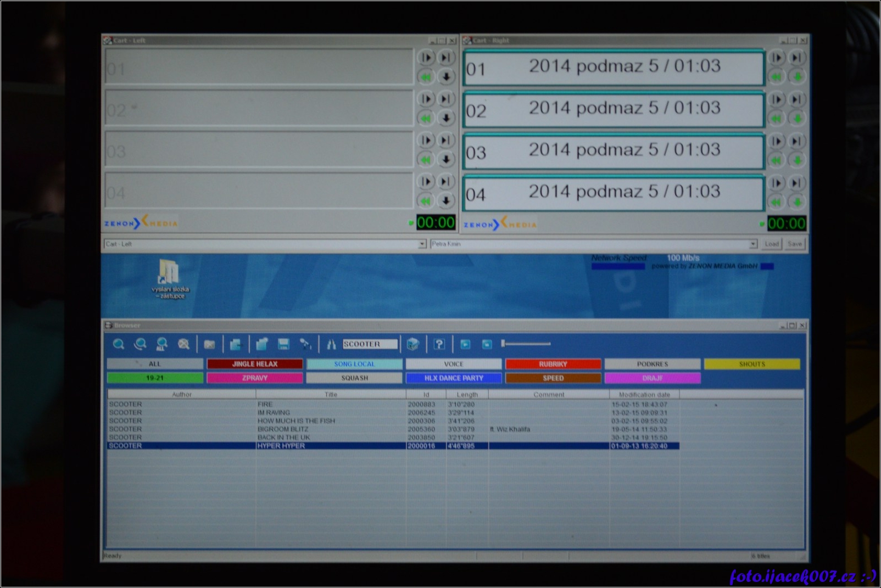Open the question mark help icon

439,344
